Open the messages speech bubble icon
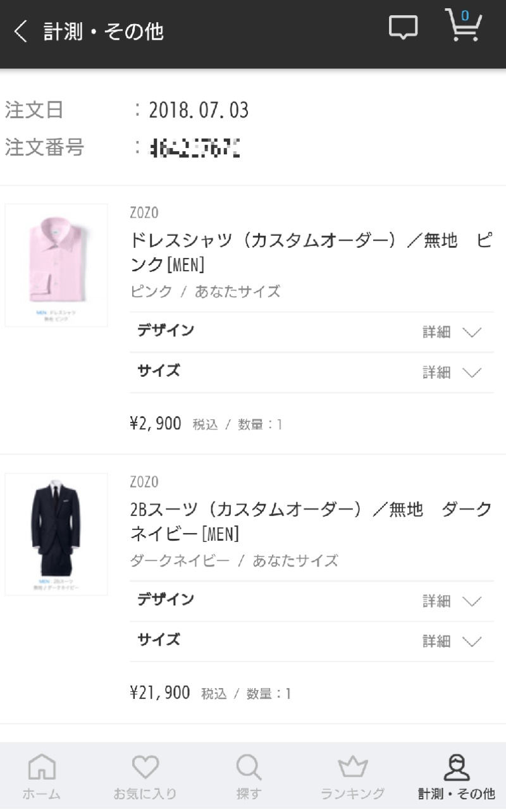The image size is (506, 812). coord(403,27)
